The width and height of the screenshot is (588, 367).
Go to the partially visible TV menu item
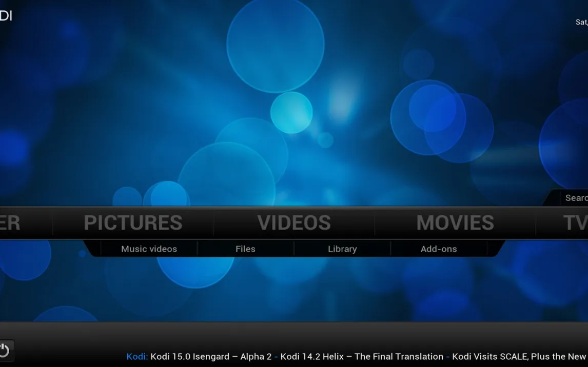coord(575,223)
